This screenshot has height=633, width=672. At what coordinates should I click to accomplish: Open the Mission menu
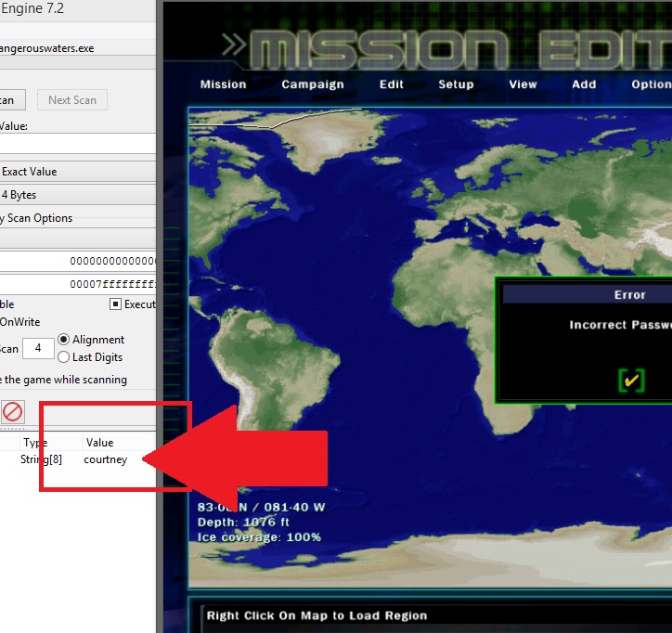[x=224, y=84]
